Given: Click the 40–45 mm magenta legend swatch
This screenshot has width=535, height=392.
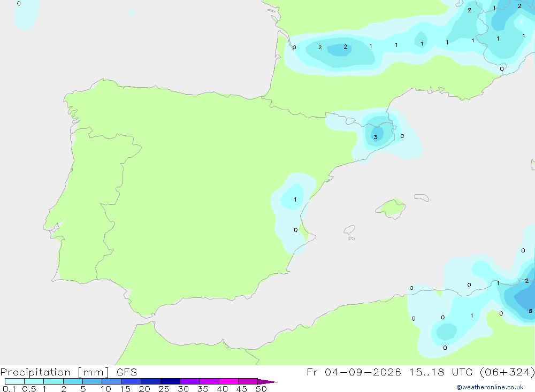Looking at the screenshot, I should [x=228, y=381].
